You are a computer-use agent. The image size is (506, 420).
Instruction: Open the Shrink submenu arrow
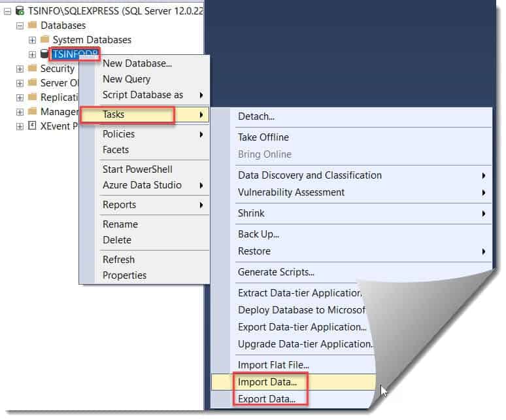coord(483,214)
